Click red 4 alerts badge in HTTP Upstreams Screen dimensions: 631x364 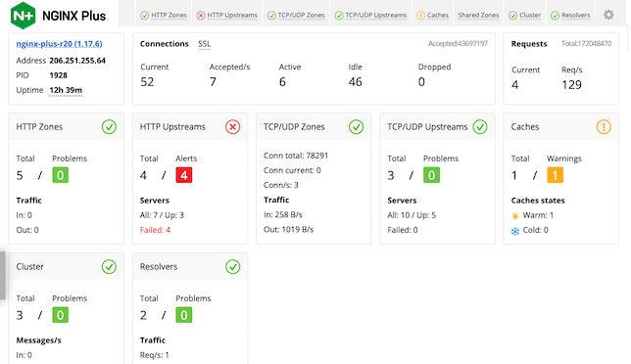click(x=184, y=175)
